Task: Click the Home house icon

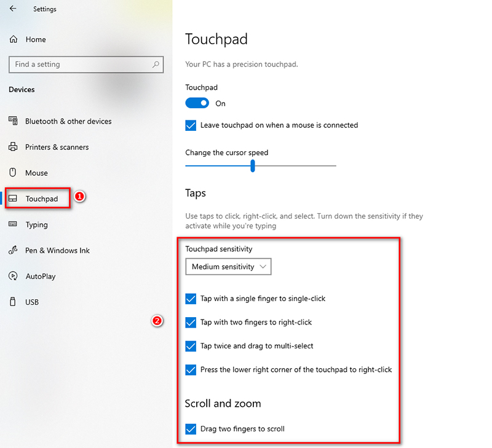Action: (x=14, y=39)
